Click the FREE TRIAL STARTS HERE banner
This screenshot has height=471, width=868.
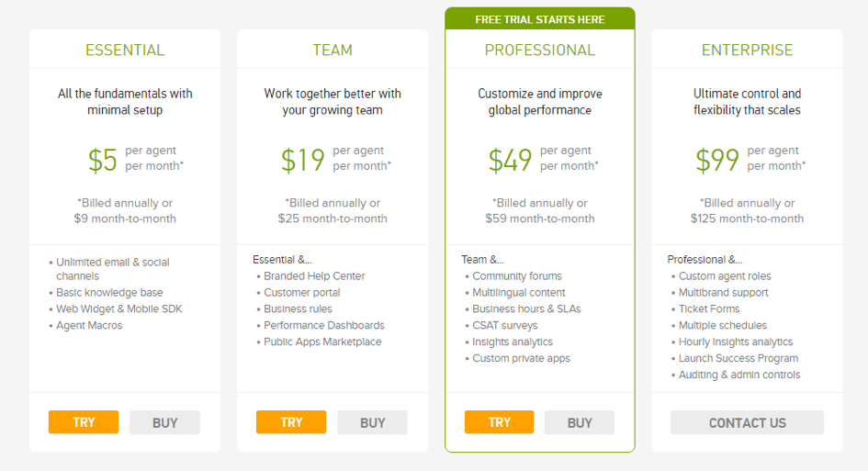tap(540, 18)
